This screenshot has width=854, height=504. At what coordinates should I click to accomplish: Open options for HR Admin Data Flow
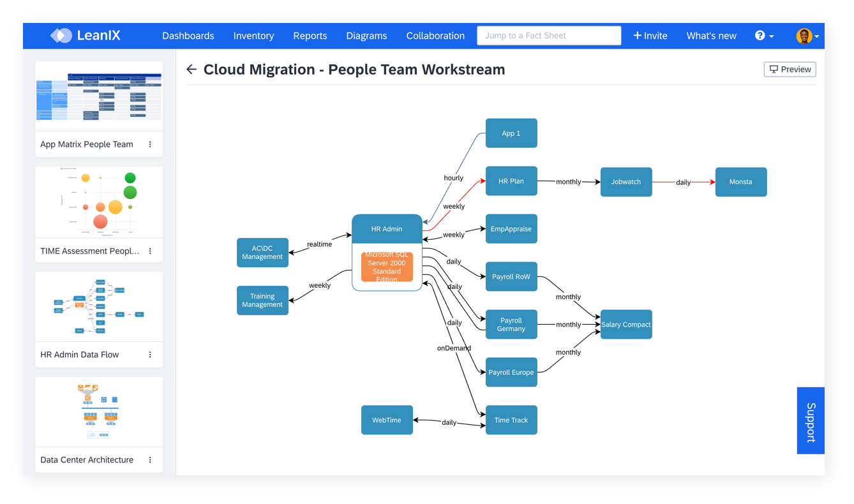click(151, 355)
